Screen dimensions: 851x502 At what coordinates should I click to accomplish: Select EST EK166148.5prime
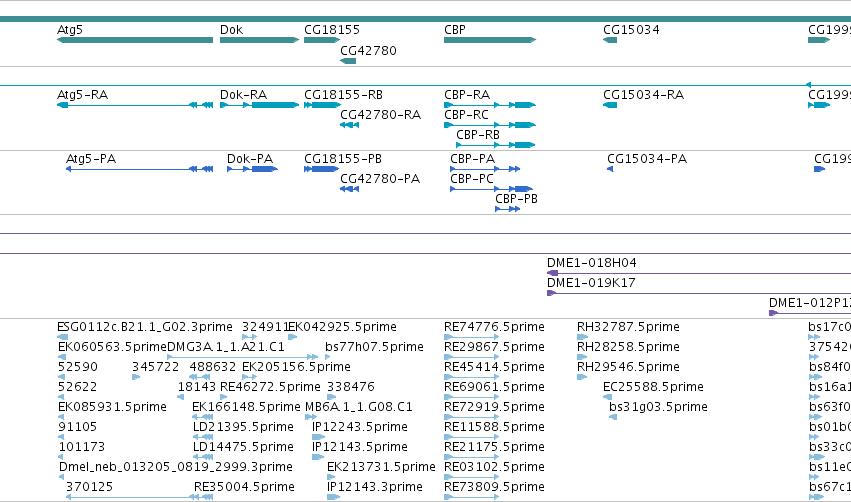coord(202,417)
